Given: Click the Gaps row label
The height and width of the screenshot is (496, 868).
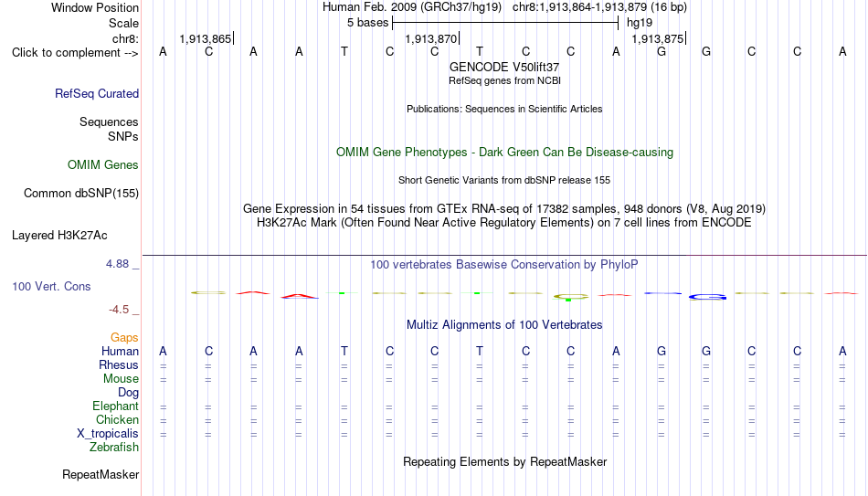Looking at the screenshot, I should click(x=124, y=338).
